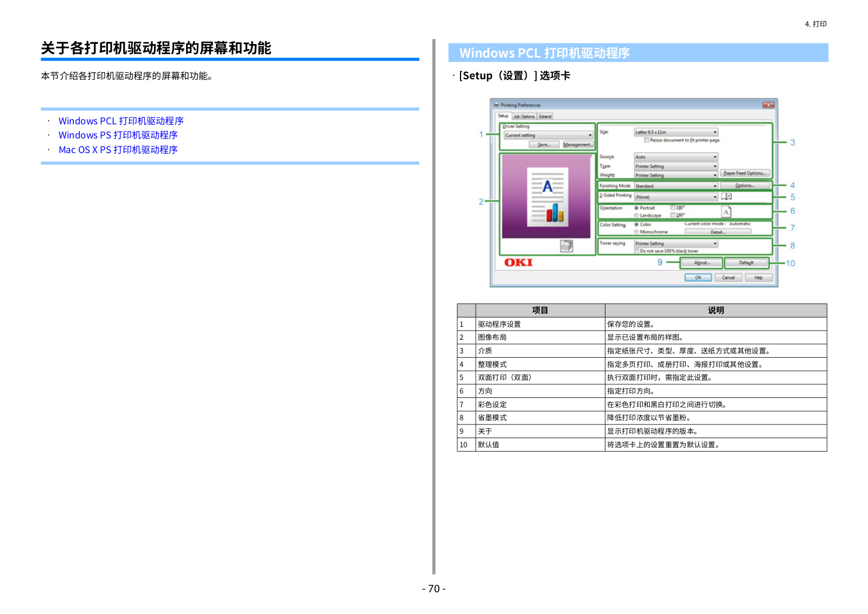Click table cell '双面打印（双面）'
The width and height of the screenshot is (868, 614).
point(540,378)
